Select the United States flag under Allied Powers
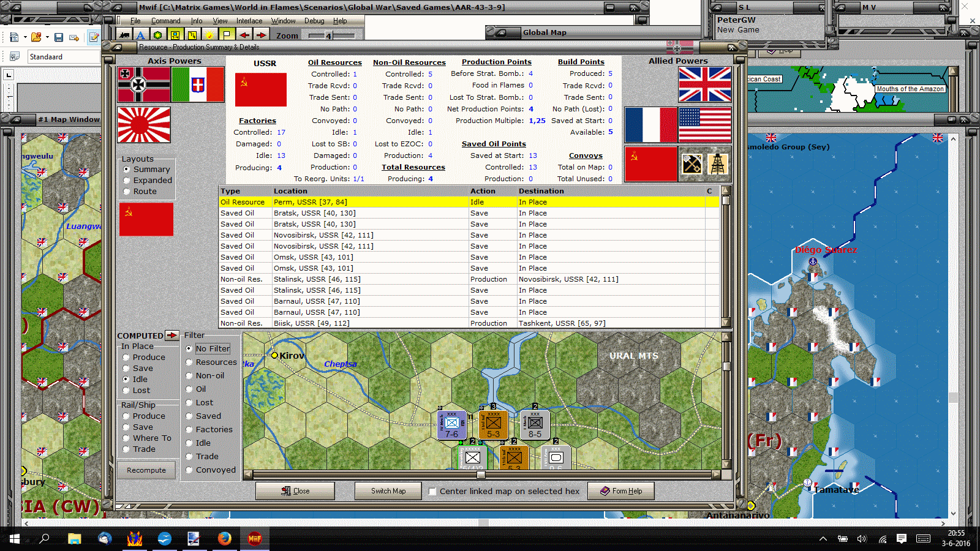The height and width of the screenshot is (551, 980). (704, 124)
